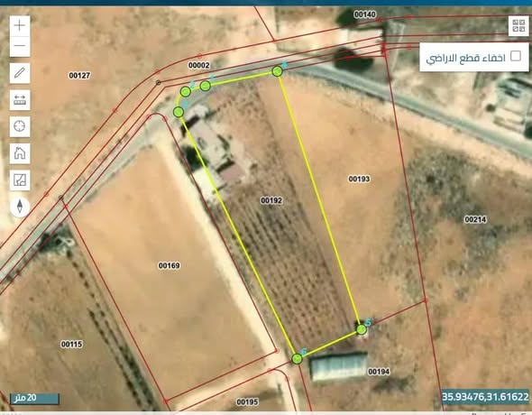
Task: Click parcel label 00192
Action: pos(271,200)
